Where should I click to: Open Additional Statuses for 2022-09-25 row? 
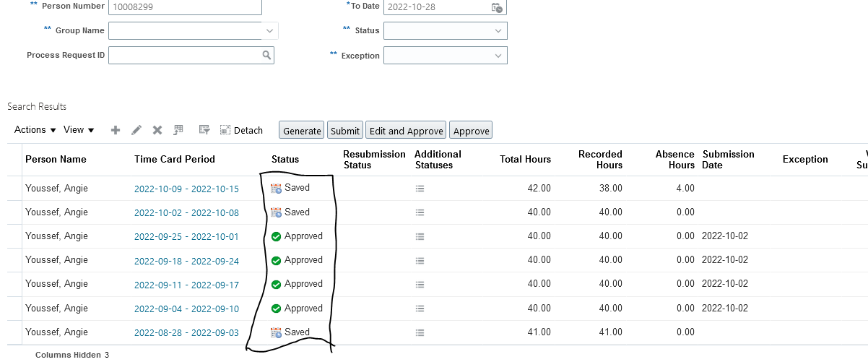pyautogui.click(x=420, y=236)
